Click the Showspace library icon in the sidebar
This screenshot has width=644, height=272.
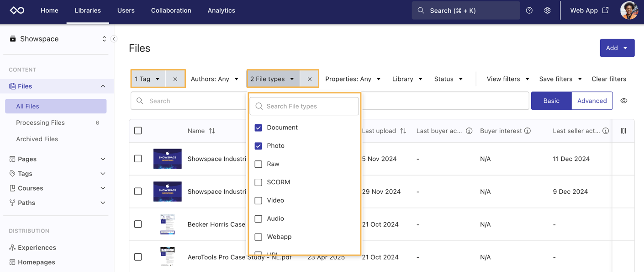coord(13,39)
